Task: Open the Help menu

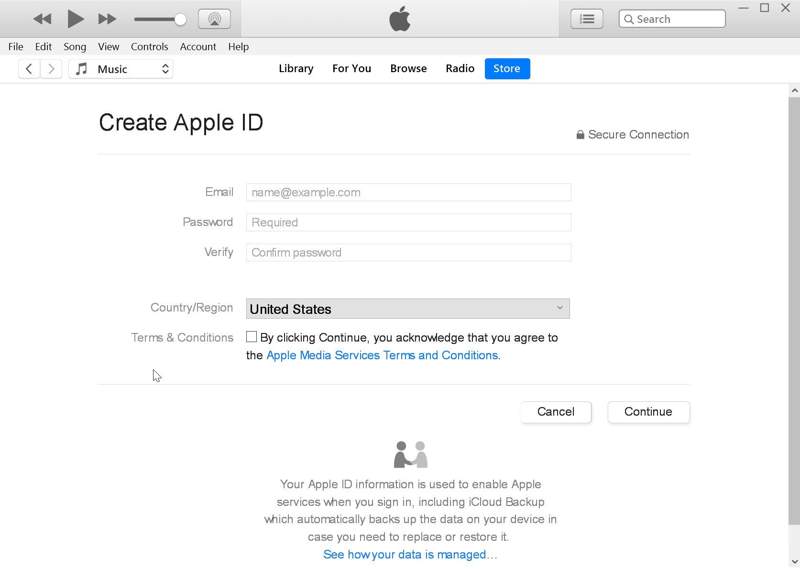Action: pos(238,46)
